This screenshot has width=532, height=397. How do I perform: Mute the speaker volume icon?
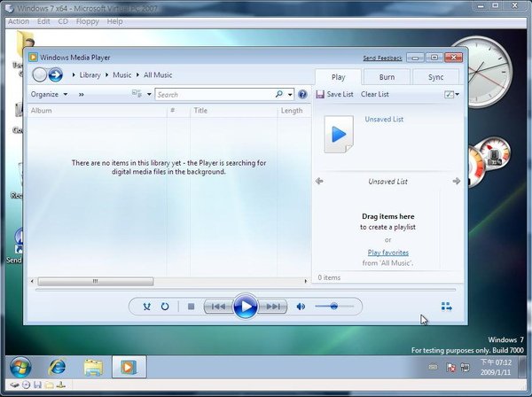pos(301,307)
